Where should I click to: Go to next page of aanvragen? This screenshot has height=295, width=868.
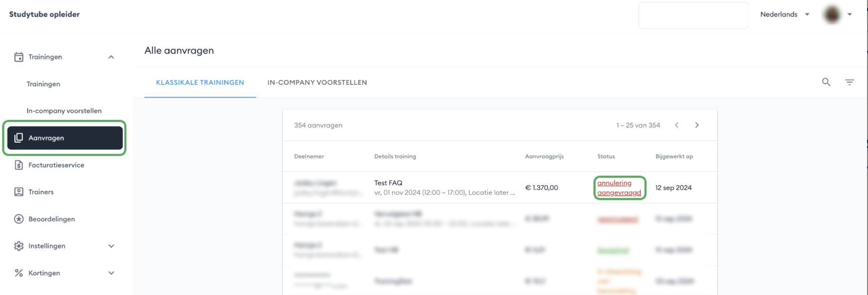[697, 125]
